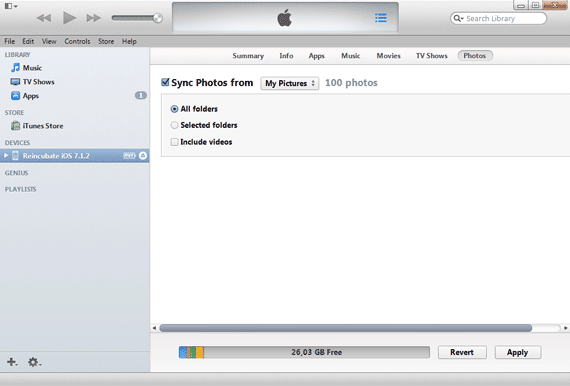
Task: Switch to the Summary tab
Action: click(x=248, y=56)
